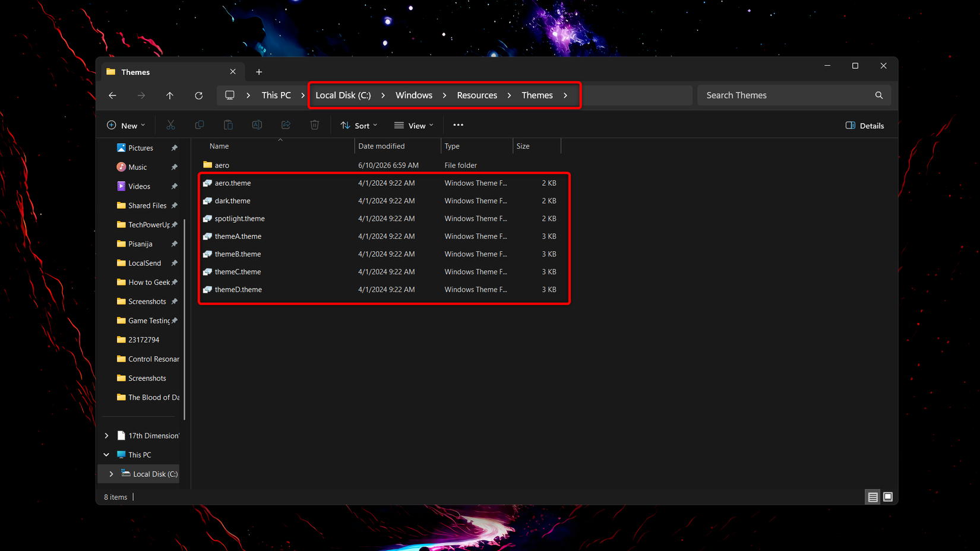This screenshot has width=980, height=551.
Task: Collapse the This PC tree node
Action: pyautogui.click(x=106, y=455)
